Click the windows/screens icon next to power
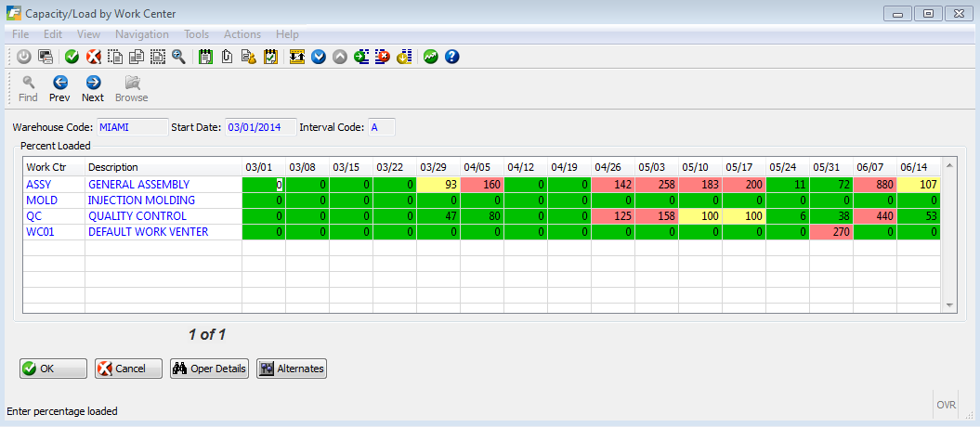Viewport: 980px width, 427px height. coord(45,57)
